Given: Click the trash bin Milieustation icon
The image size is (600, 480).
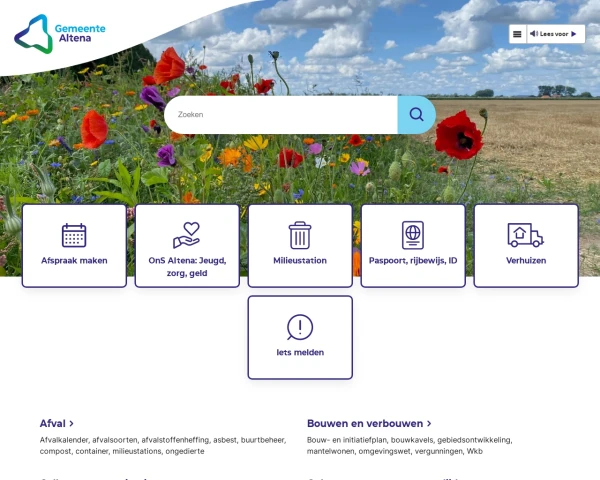Looking at the screenshot, I should 300,235.
